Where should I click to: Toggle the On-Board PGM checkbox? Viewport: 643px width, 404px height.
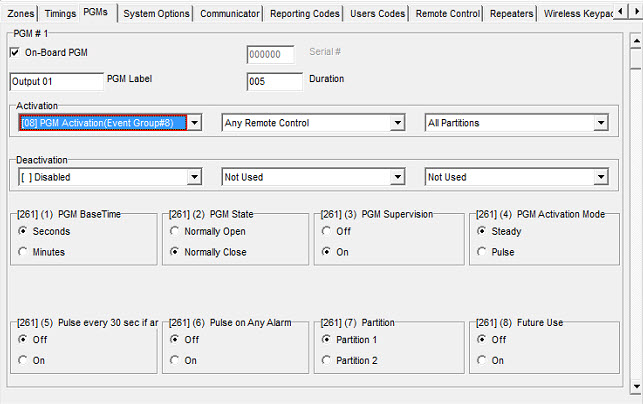(x=15, y=52)
